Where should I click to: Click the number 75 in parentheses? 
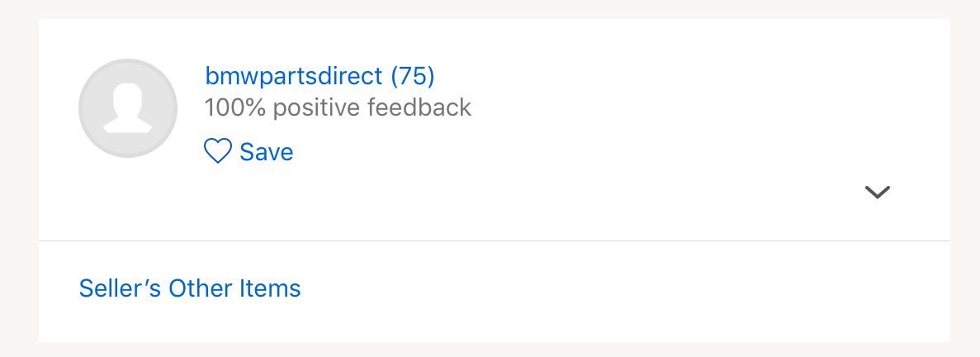click(x=413, y=76)
